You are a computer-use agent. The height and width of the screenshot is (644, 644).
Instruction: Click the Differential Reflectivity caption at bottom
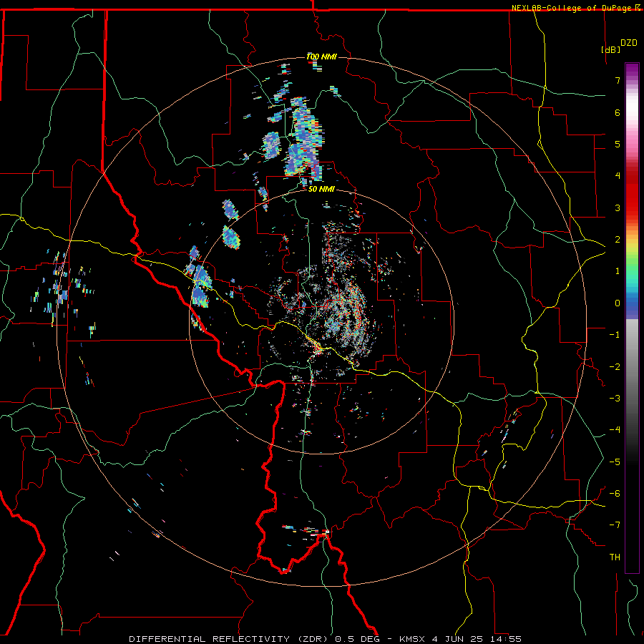[x=325, y=639]
